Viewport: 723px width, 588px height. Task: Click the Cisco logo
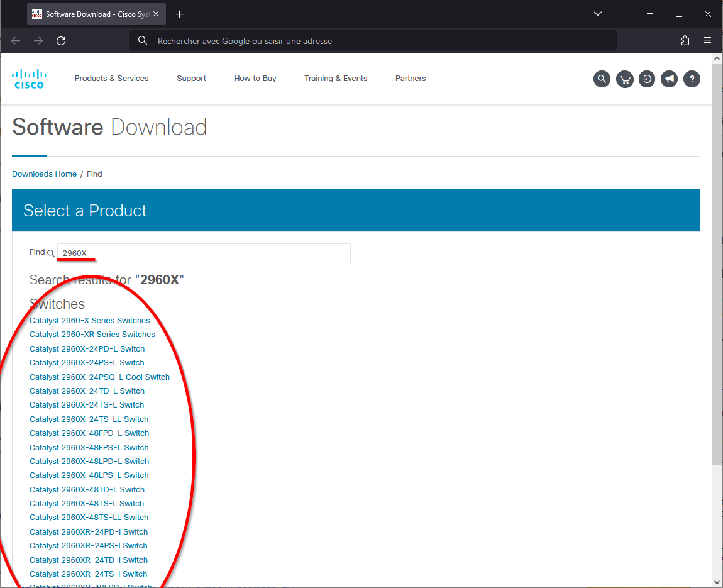[29, 79]
